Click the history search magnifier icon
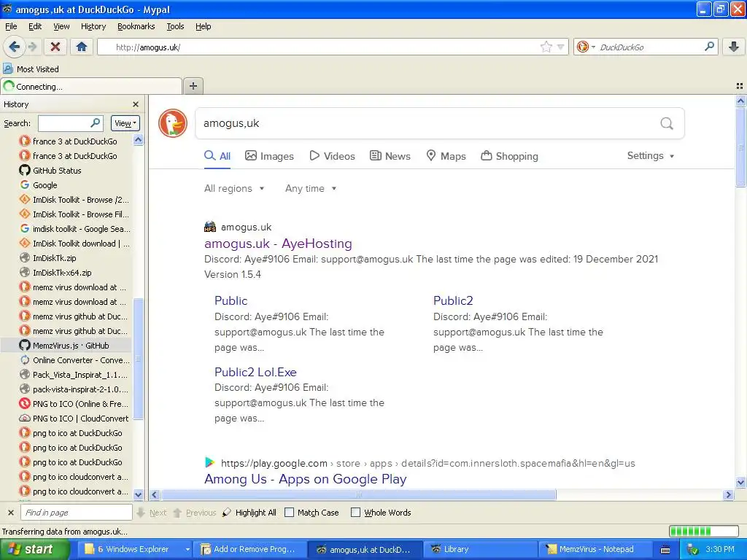 [x=96, y=122]
